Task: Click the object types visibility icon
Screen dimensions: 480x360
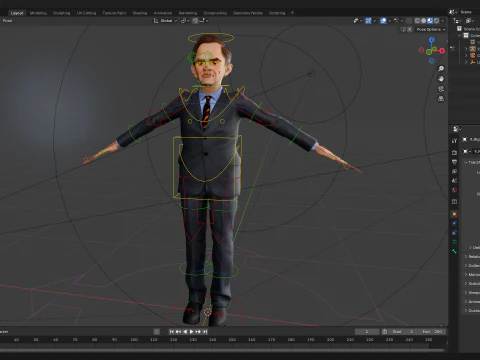Action: 358,21
